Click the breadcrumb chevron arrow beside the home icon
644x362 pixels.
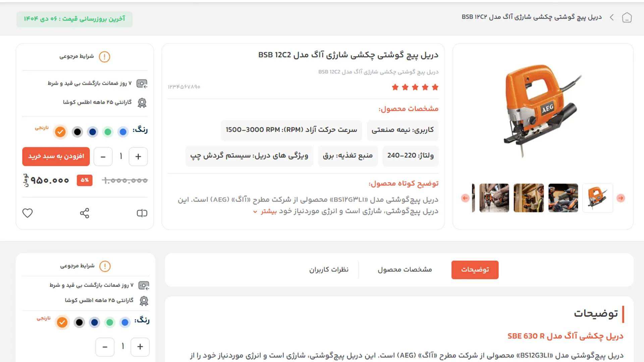[612, 17]
